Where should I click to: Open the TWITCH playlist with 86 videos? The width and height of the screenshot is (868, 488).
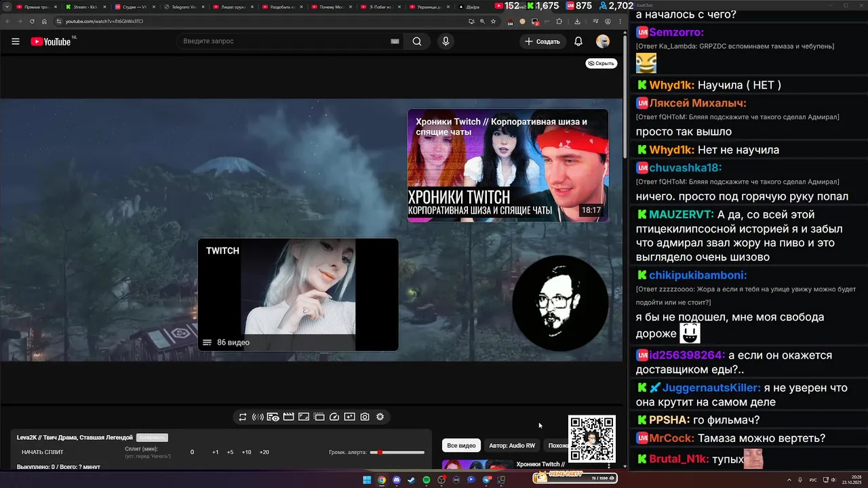(298, 294)
